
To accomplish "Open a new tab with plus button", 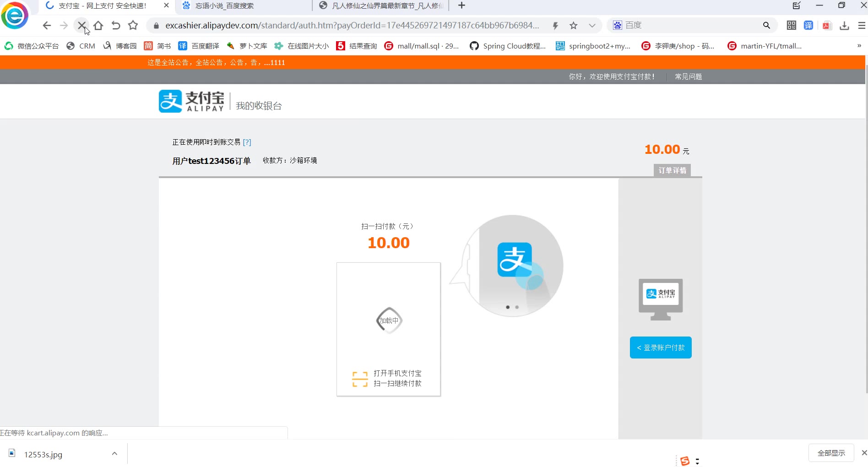I will [x=461, y=5].
